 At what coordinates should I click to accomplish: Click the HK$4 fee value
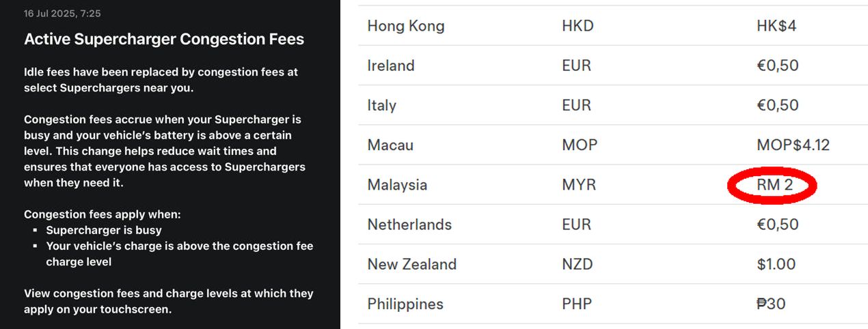(776, 26)
